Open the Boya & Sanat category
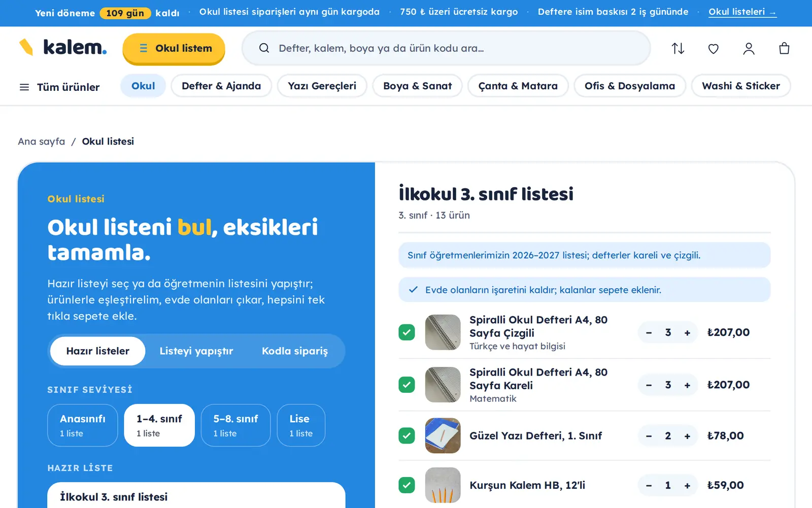The height and width of the screenshot is (508, 812). pyautogui.click(x=417, y=86)
